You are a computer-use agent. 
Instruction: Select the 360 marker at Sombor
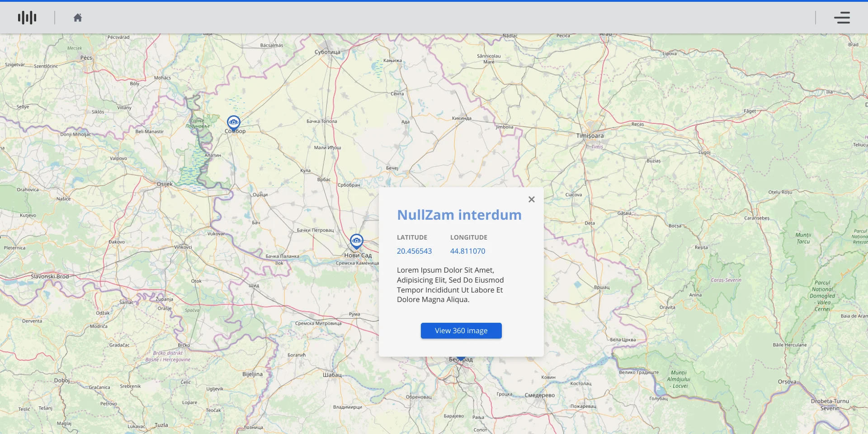234,123
